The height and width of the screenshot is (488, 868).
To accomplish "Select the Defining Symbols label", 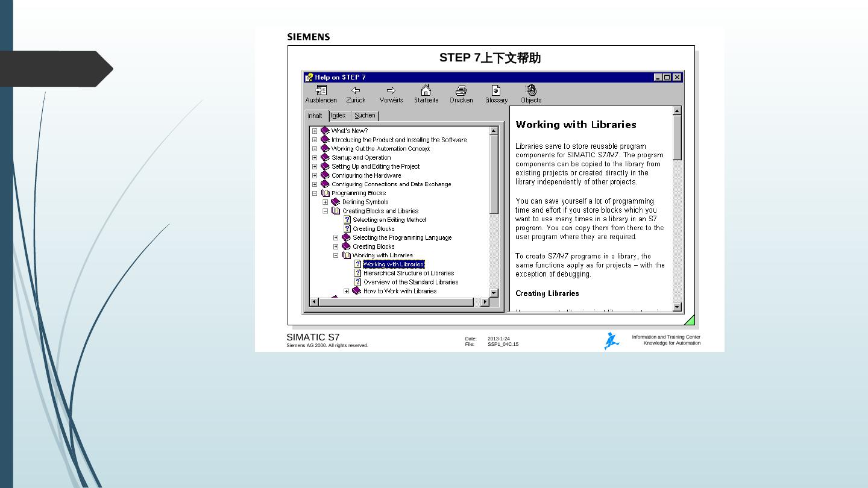I will point(365,202).
